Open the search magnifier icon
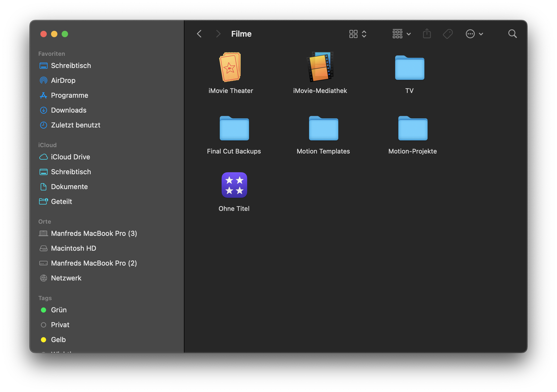Image resolution: width=557 pixels, height=392 pixels. click(x=512, y=34)
